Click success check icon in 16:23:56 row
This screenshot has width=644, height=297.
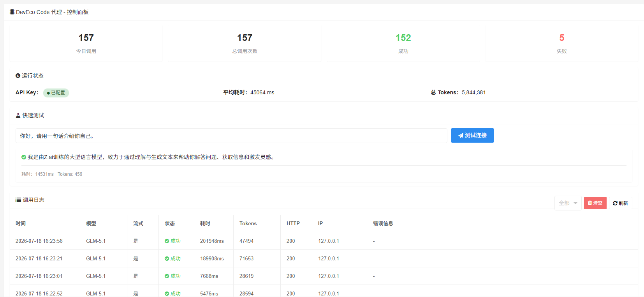[x=167, y=241]
